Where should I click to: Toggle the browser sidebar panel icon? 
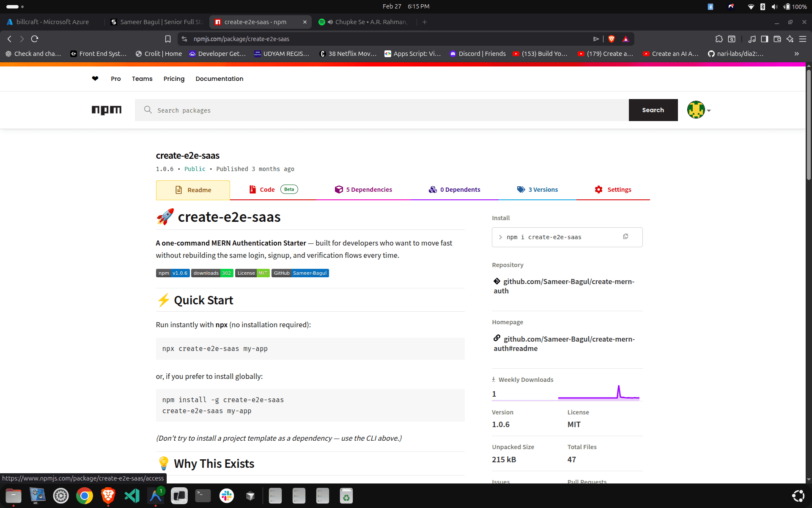coord(764,39)
